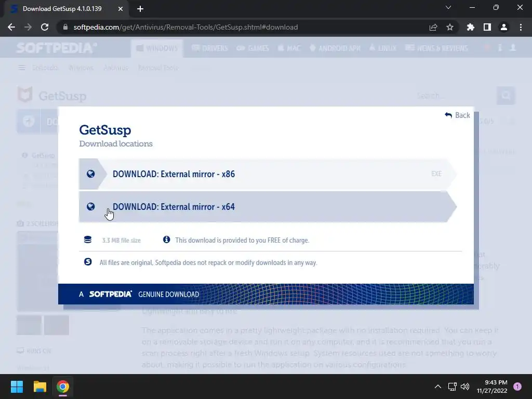
Task: Click the Antivirus breadcrumb link
Action: (x=116, y=68)
